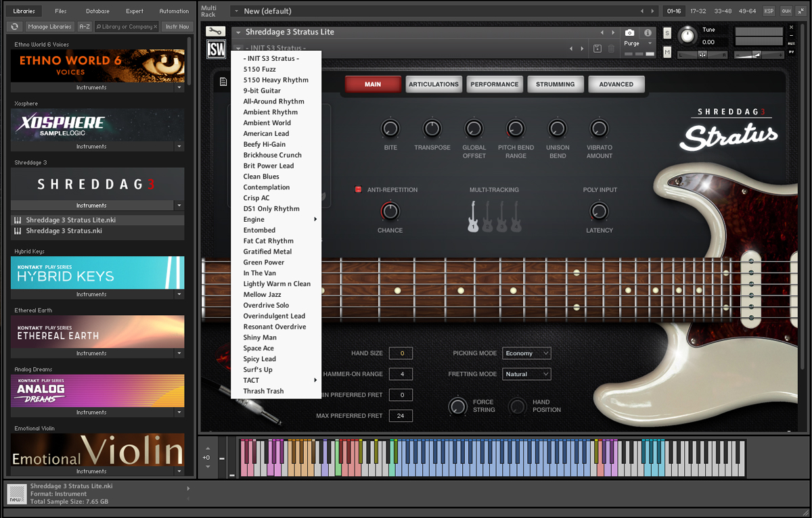
Task: Toggle the aux sends panel in header
Action: coord(786,11)
